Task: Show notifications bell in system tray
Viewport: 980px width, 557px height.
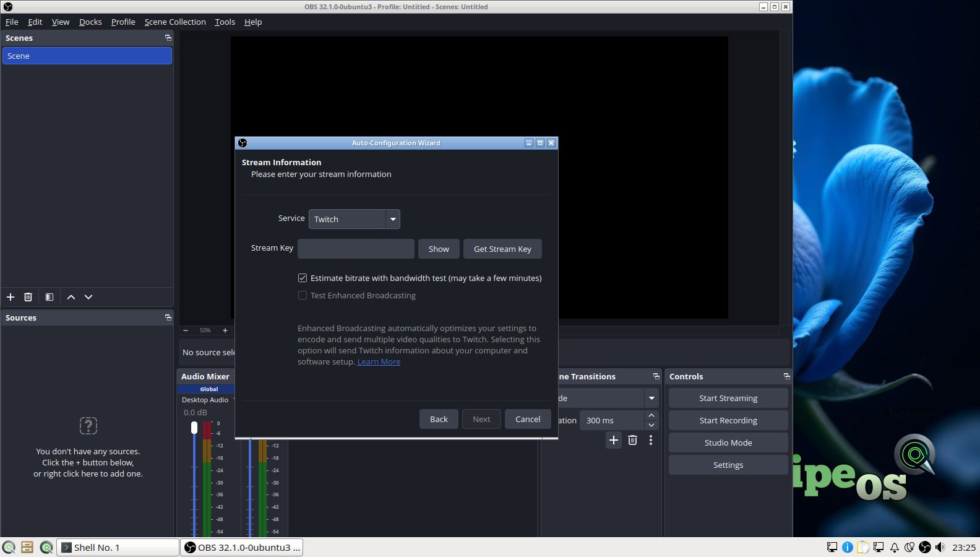Action: coord(894,547)
